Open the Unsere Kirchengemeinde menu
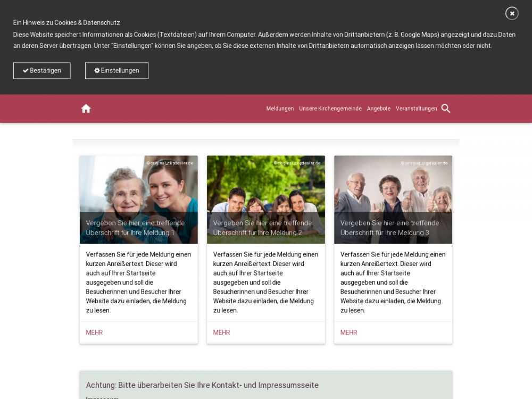This screenshot has width=532, height=399. pyautogui.click(x=330, y=109)
